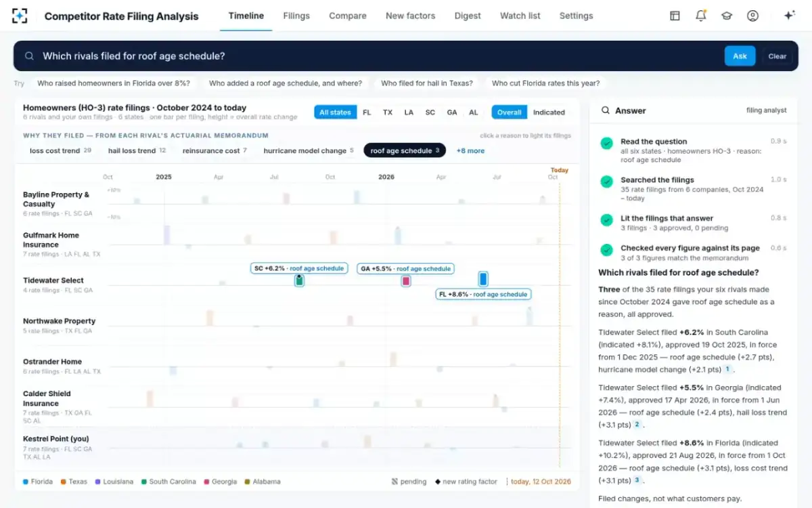
Task: Click the Louisiana legend swatch
Action: 97,482
